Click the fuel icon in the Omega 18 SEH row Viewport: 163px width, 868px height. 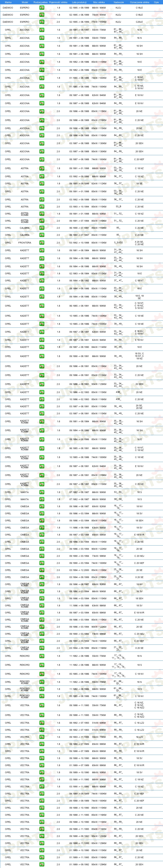[x=41, y=521]
